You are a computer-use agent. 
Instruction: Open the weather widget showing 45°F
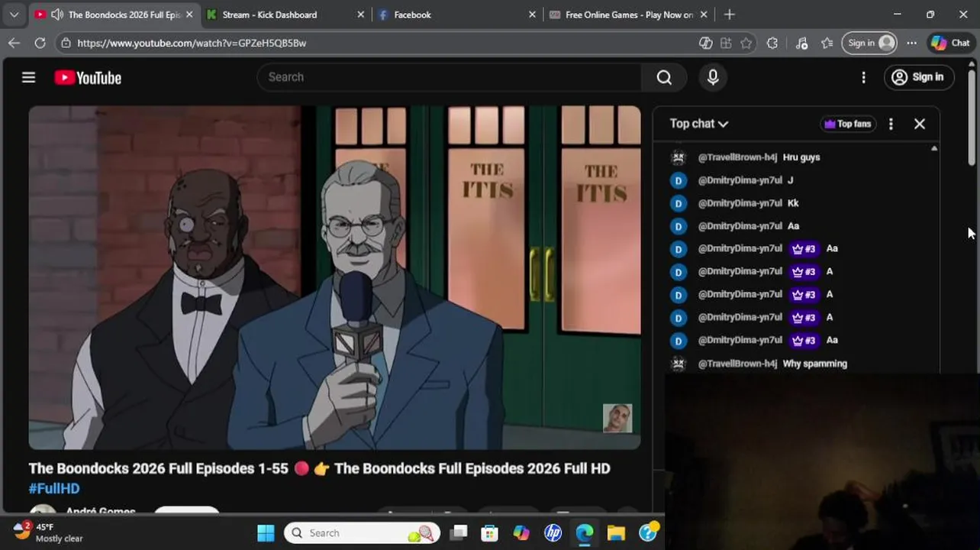click(48, 532)
